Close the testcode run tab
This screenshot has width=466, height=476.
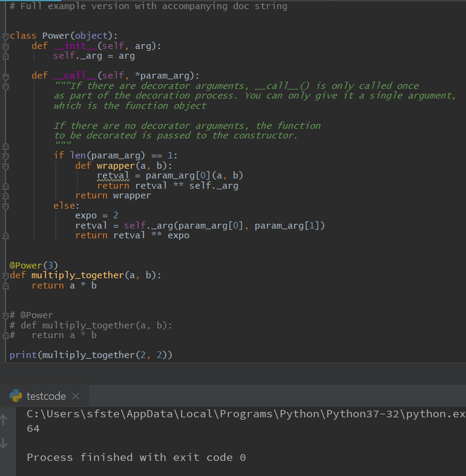(76, 396)
